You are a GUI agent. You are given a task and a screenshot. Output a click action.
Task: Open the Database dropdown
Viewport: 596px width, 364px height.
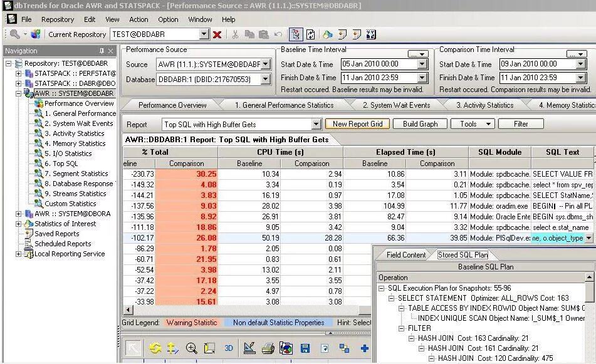266,79
